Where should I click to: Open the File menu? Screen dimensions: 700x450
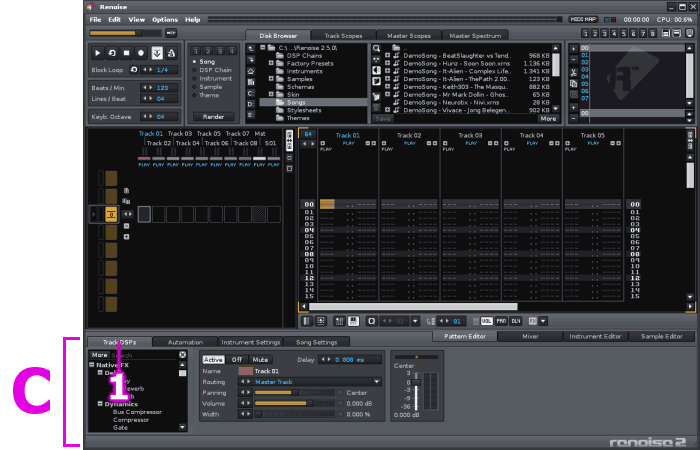(95, 20)
